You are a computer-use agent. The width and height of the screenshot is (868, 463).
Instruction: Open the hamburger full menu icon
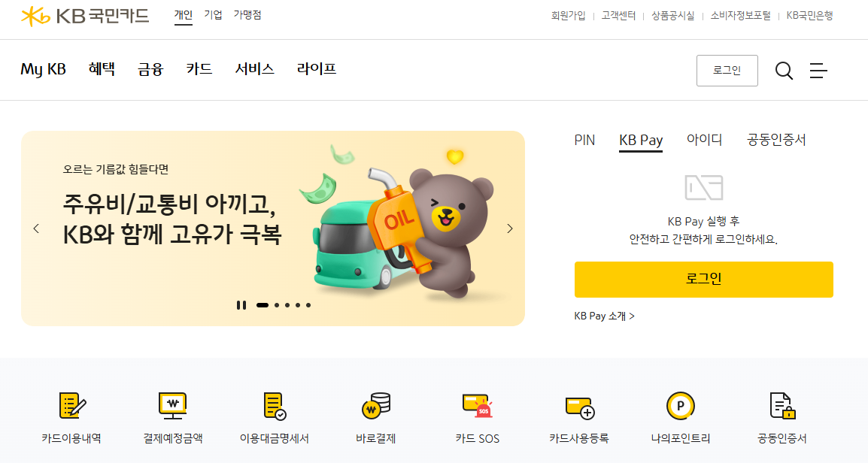(818, 70)
